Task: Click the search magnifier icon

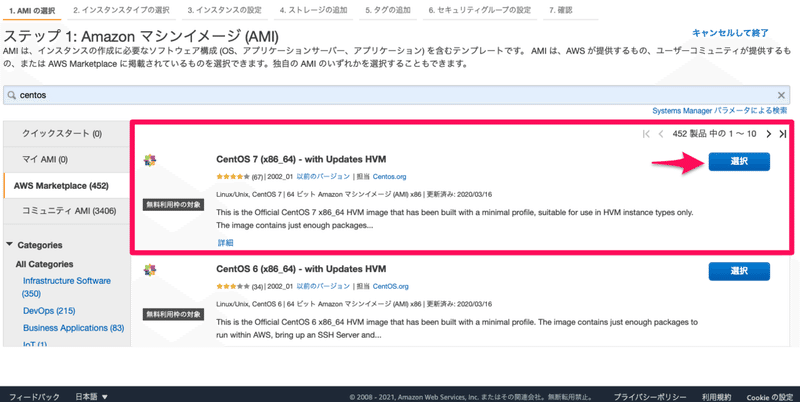Action: 12,95
